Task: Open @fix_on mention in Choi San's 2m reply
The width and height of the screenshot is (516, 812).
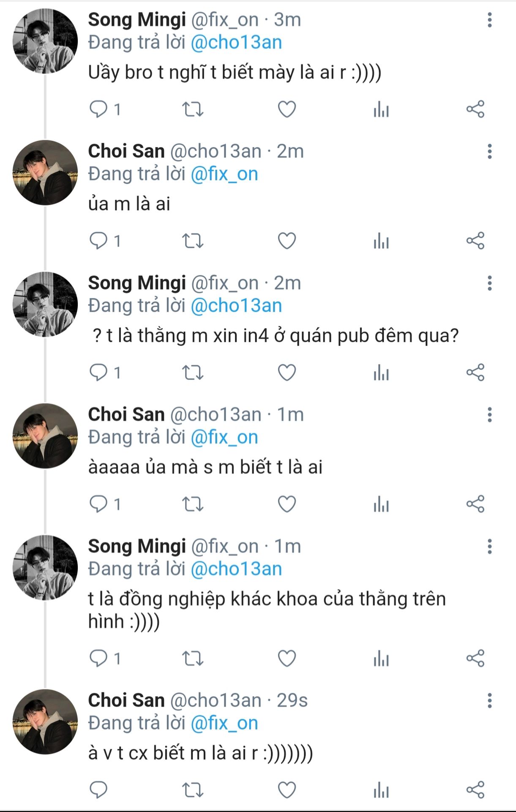Action: [224, 174]
